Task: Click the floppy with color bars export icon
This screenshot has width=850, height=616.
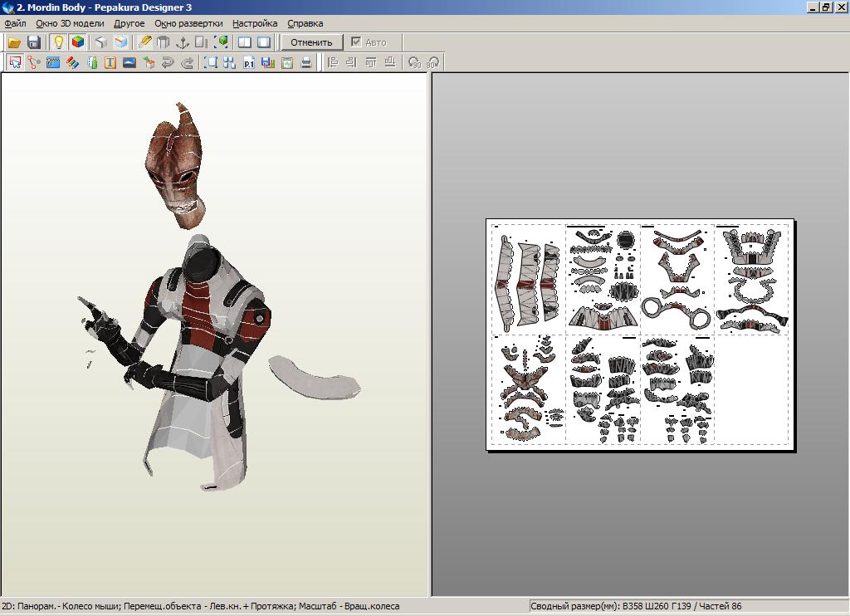Action: pyautogui.click(x=268, y=63)
